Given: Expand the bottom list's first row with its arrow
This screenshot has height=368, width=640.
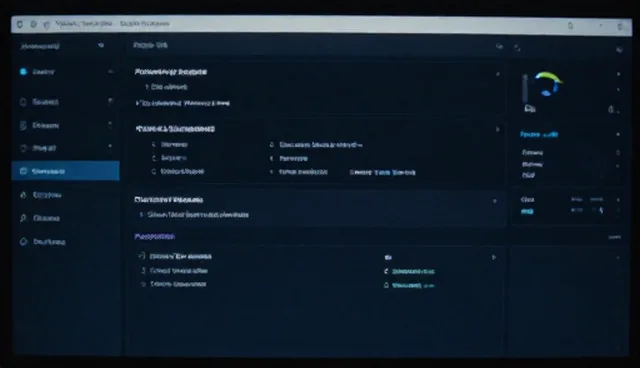Looking at the screenshot, I should 494,257.
